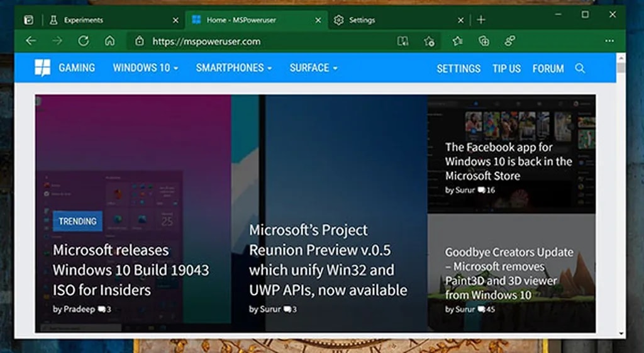Expand the SURFACE dropdown menu
The height and width of the screenshot is (353, 644).
coord(313,68)
